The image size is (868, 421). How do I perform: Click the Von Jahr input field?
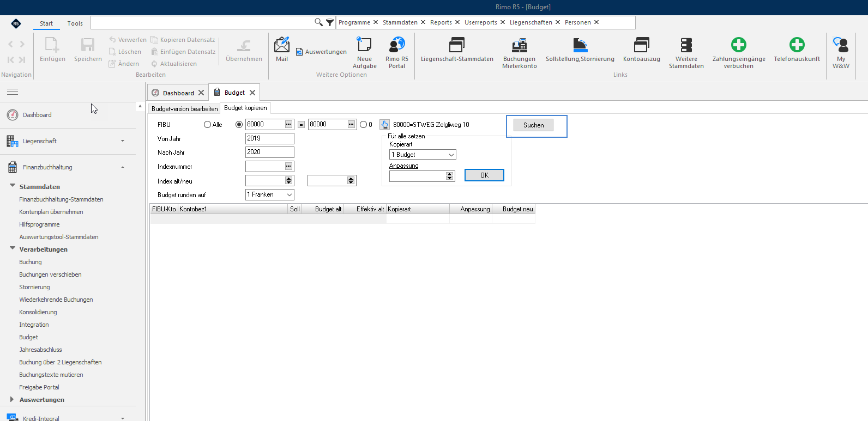pyautogui.click(x=270, y=138)
